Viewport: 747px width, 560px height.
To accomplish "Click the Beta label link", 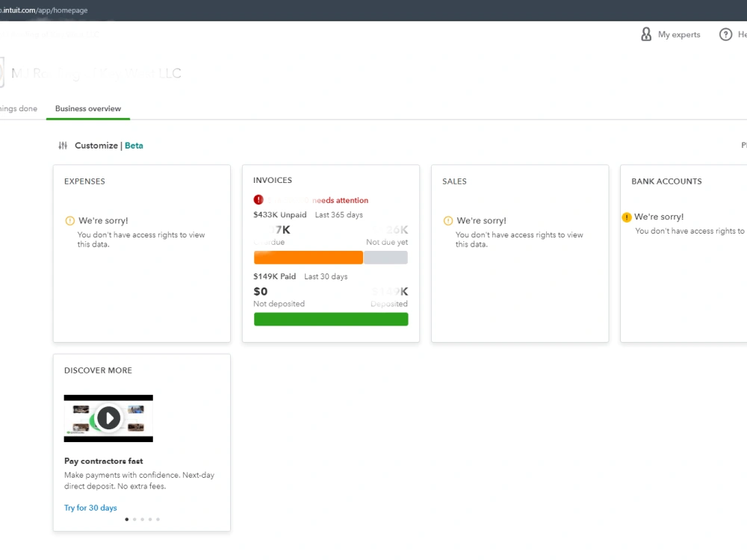I will [134, 146].
